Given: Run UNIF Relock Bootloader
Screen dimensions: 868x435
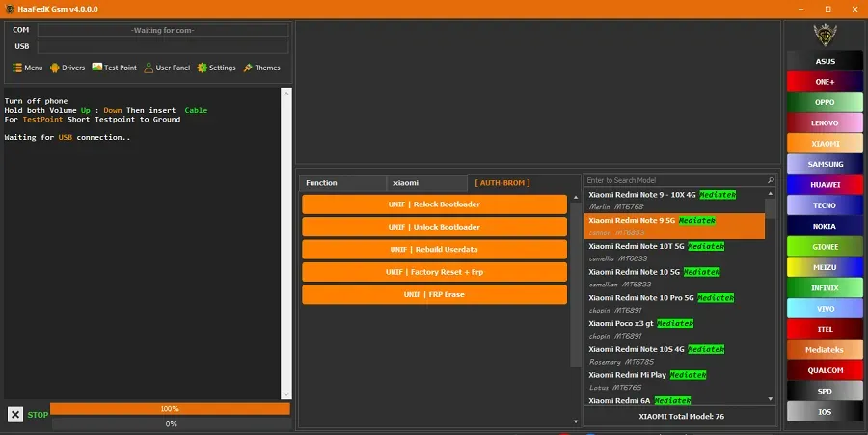Looking at the screenshot, I should 435,204.
